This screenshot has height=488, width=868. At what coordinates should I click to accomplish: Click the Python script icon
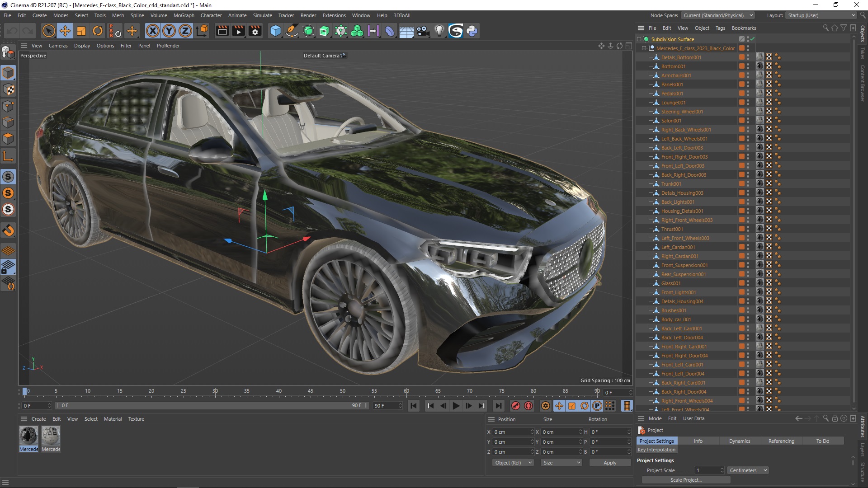tap(472, 31)
